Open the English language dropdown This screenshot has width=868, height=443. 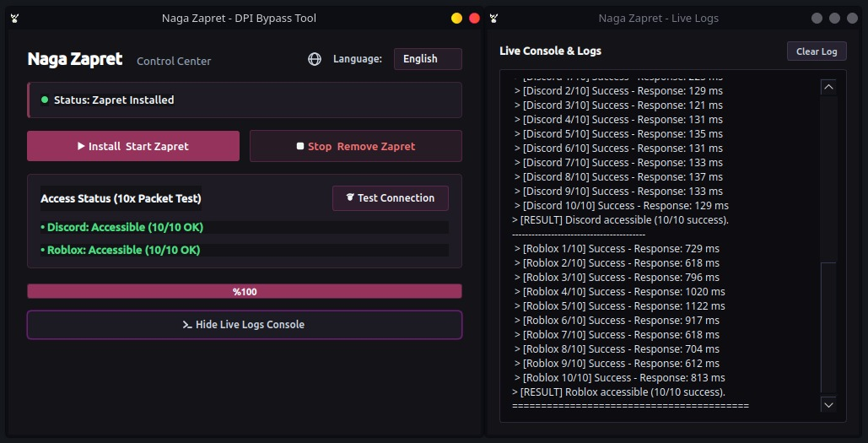click(x=428, y=59)
